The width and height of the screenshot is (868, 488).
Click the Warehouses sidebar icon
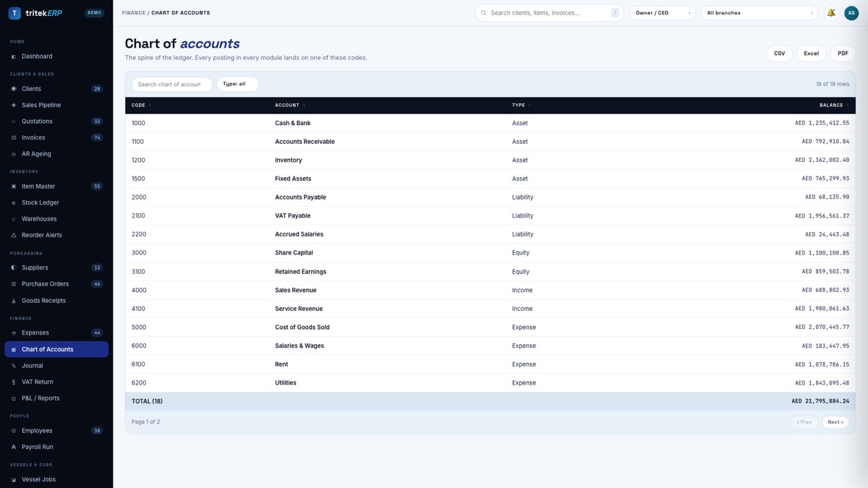pos(14,219)
